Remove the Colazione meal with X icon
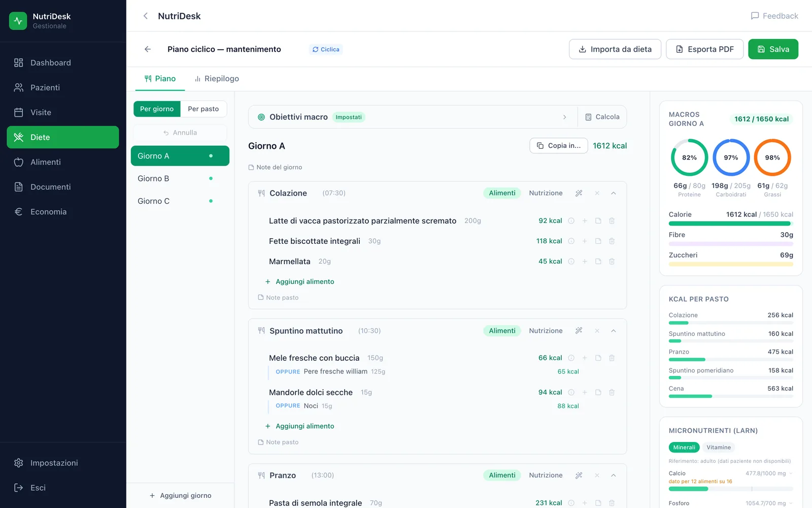 coord(597,193)
